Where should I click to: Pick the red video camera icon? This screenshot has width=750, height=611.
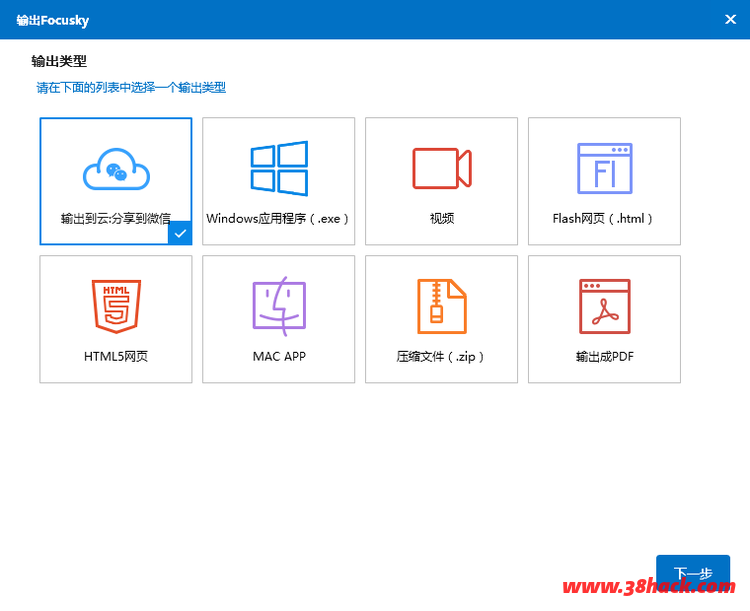442,168
